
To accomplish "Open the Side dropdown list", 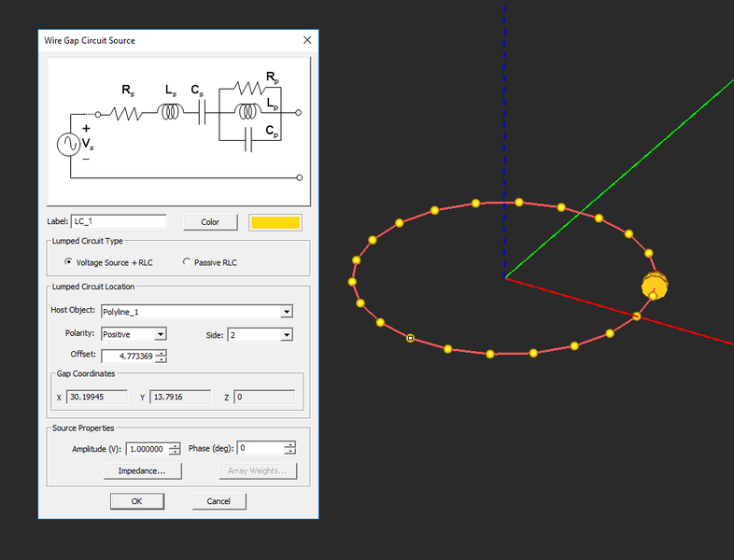I will (x=286, y=334).
